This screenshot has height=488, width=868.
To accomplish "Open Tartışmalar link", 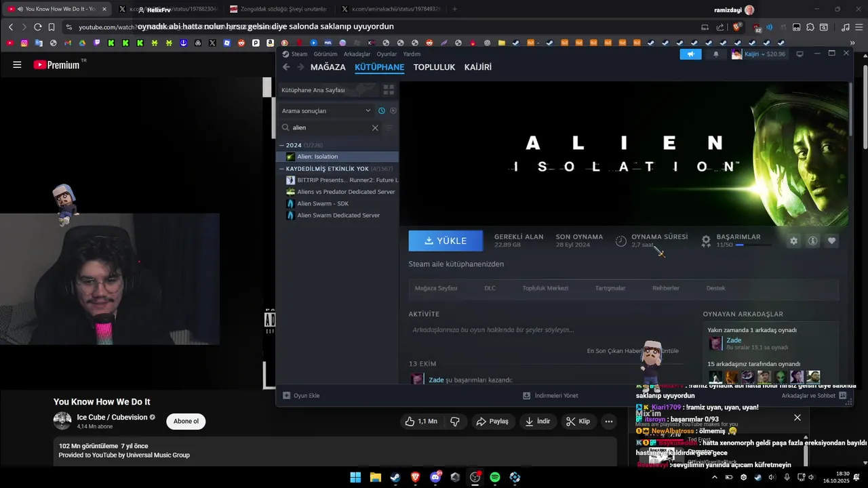I will pyautogui.click(x=610, y=288).
